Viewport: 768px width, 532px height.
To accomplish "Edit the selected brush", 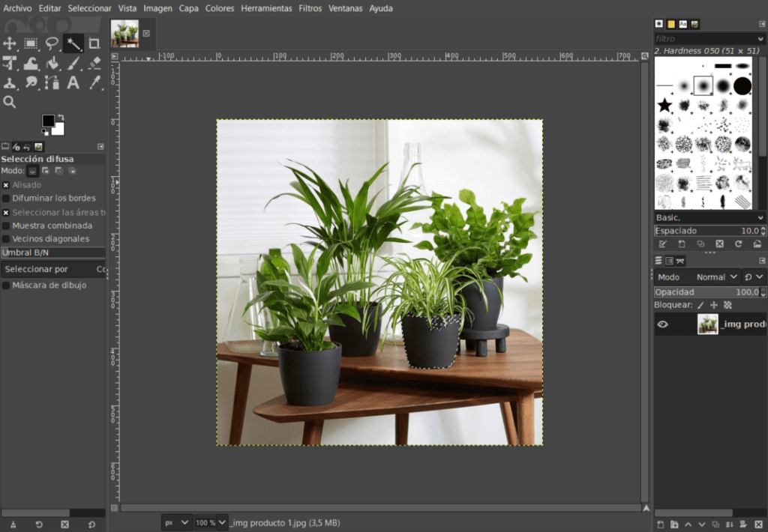I will point(663,244).
